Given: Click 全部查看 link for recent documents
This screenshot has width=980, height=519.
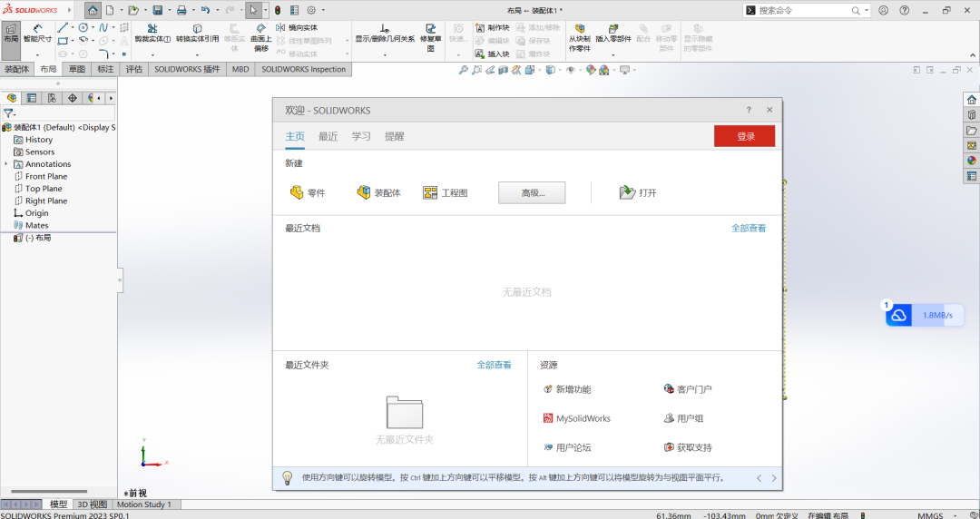Looking at the screenshot, I should [749, 229].
